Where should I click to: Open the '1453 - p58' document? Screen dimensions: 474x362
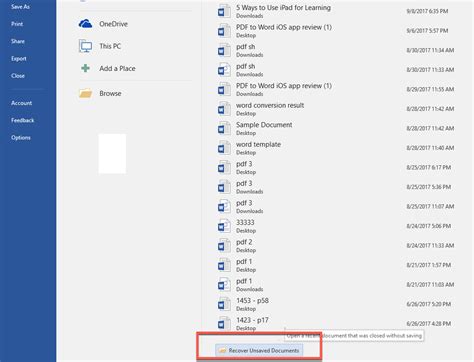click(337, 304)
